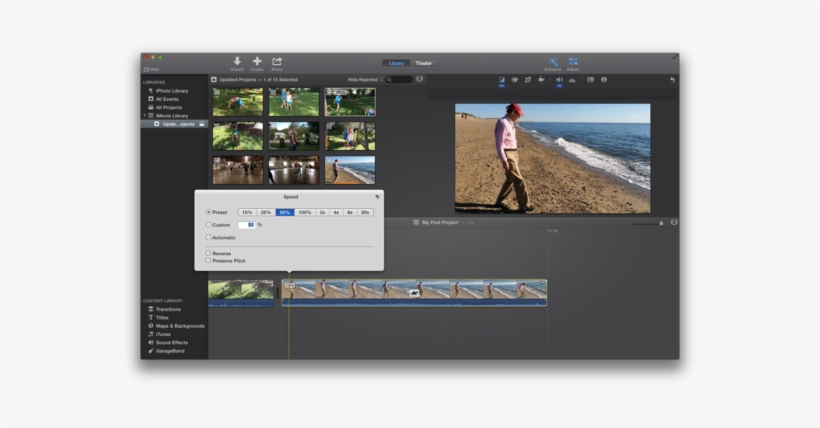Click the search magnifier icon in the browser
820x428 pixels.
(x=389, y=80)
